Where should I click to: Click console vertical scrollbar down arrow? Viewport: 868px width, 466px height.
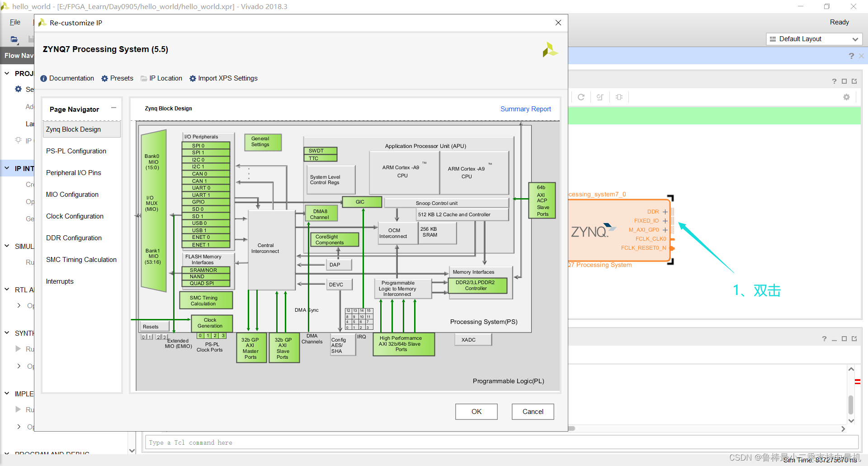851,421
